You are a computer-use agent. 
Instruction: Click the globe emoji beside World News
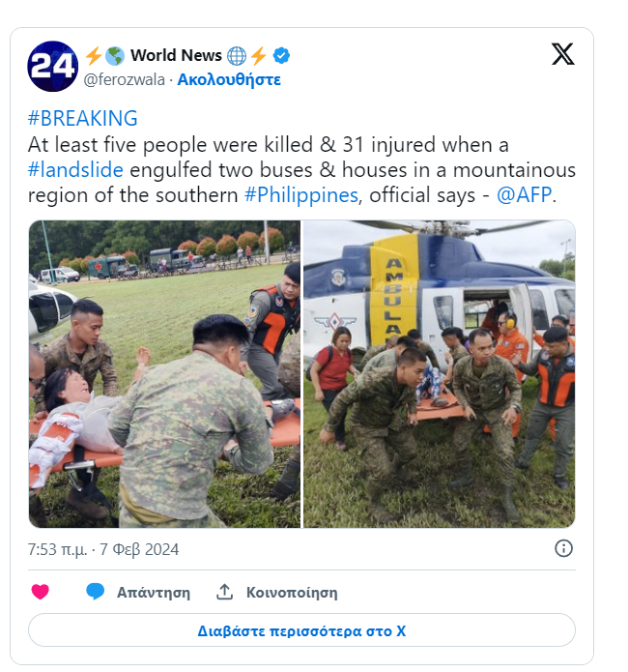pos(237,56)
